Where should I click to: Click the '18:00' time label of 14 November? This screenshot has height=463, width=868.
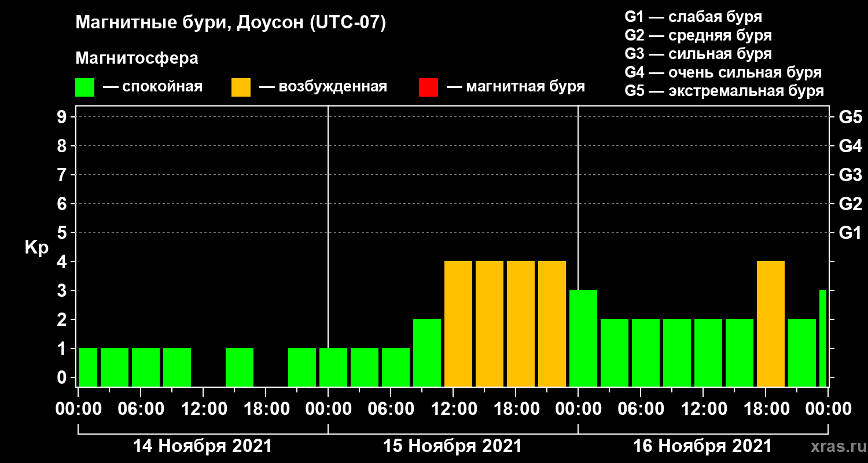point(266,409)
